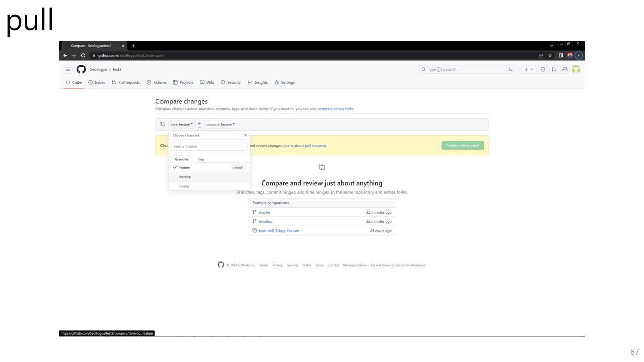Click the compare arrows icon beside base dropdown
The width and height of the screenshot is (644, 362).
tap(163, 124)
